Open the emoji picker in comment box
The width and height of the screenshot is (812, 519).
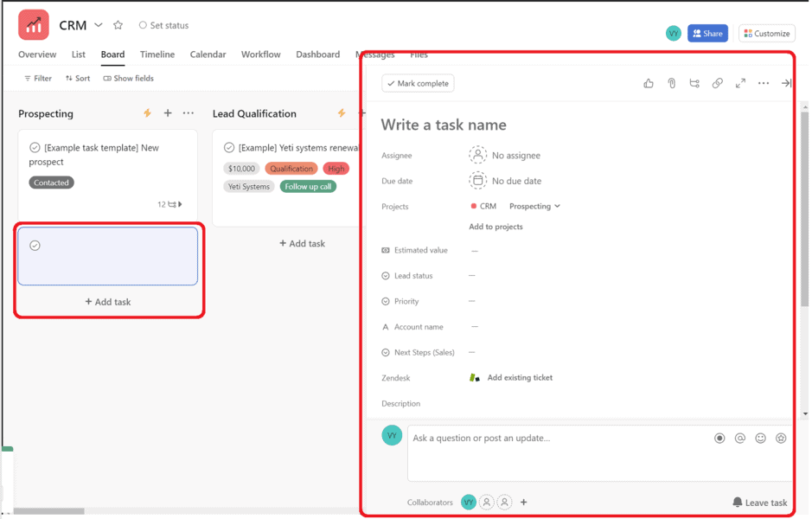point(760,439)
